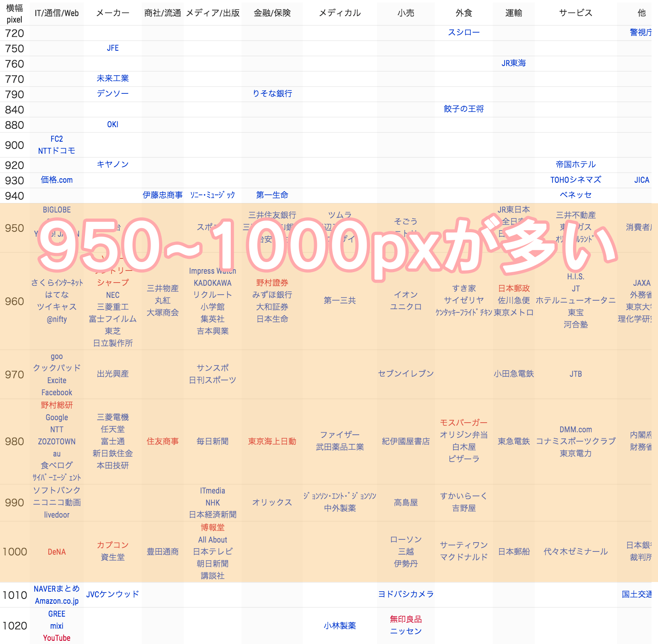Click the メディア/出版 column header
The image size is (658, 644).
(x=213, y=13)
